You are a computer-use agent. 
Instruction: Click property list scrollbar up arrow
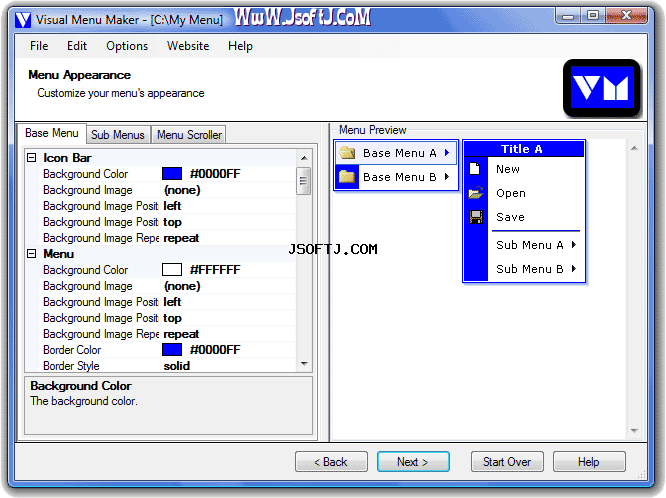(x=304, y=158)
